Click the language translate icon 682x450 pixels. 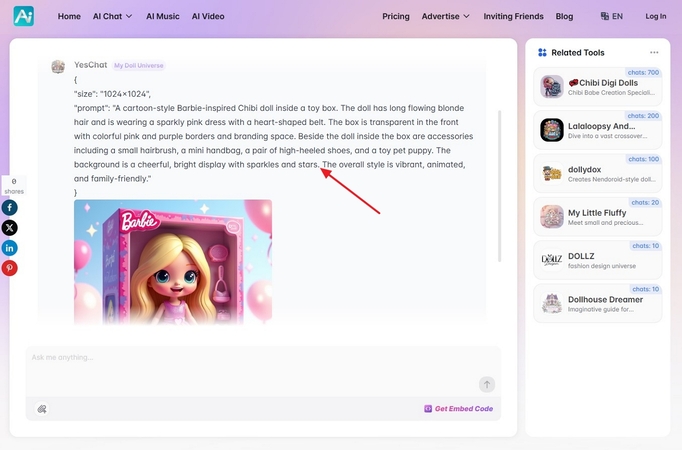(x=605, y=16)
